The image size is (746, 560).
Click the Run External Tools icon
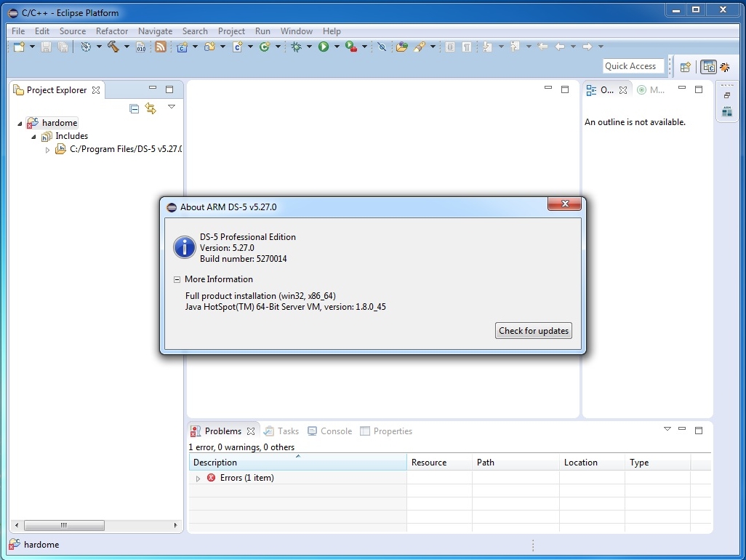[x=351, y=47]
